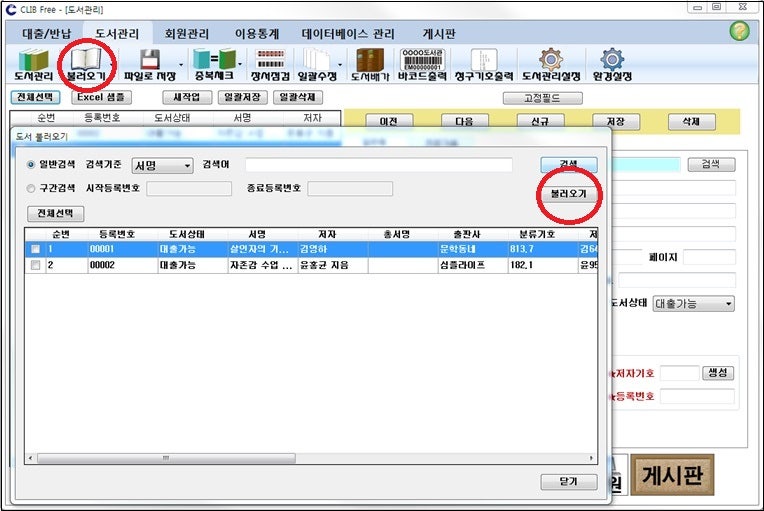Switch to the 대출/반납 tab

47,34
